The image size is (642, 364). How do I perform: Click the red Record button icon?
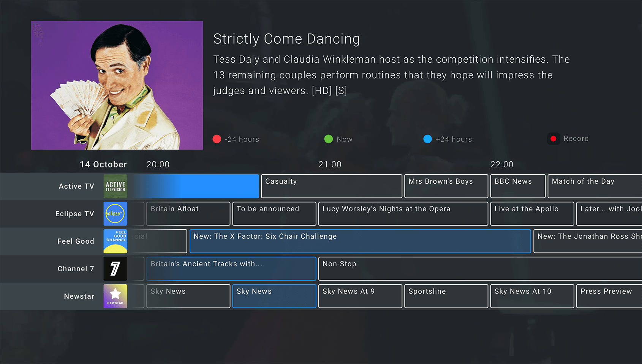pyautogui.click(x=553, y=139)
